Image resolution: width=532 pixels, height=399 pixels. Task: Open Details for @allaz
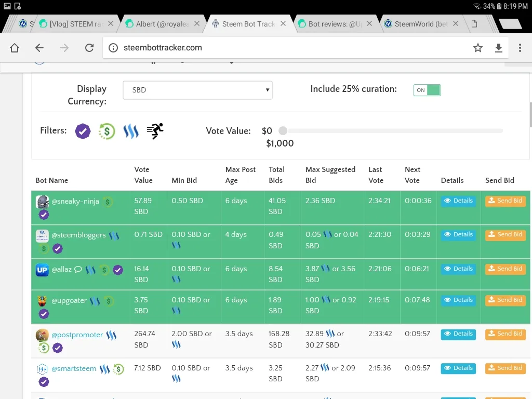pos(458,269)
